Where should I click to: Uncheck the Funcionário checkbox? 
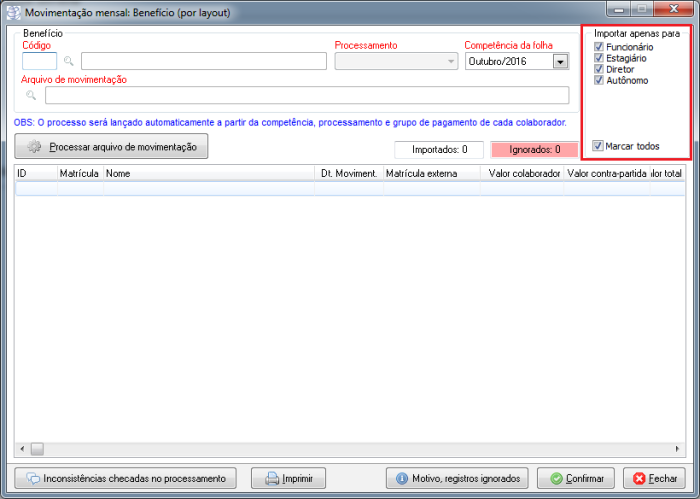(x=599, y=47)
